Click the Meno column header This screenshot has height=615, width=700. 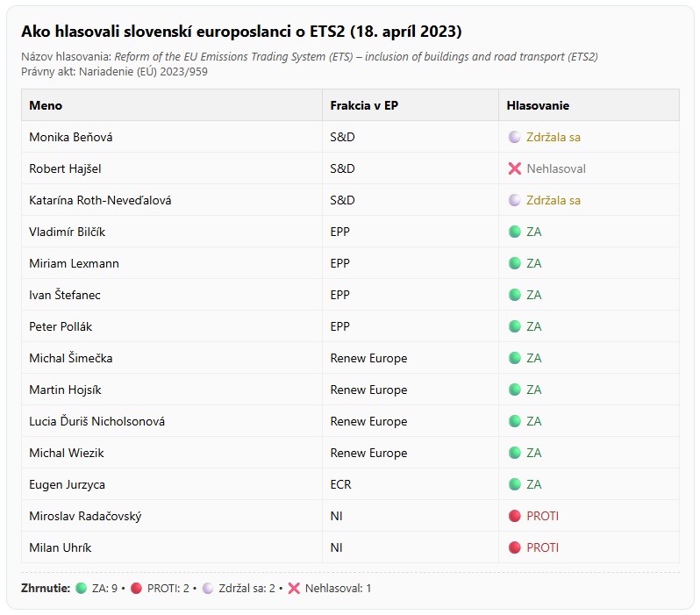46,105
